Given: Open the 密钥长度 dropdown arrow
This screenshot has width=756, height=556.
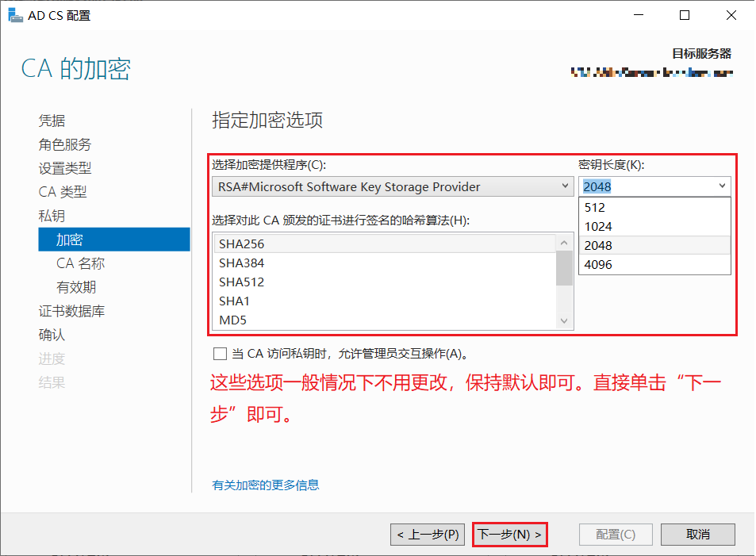Looking at the screenshot, I should [720, 186].
